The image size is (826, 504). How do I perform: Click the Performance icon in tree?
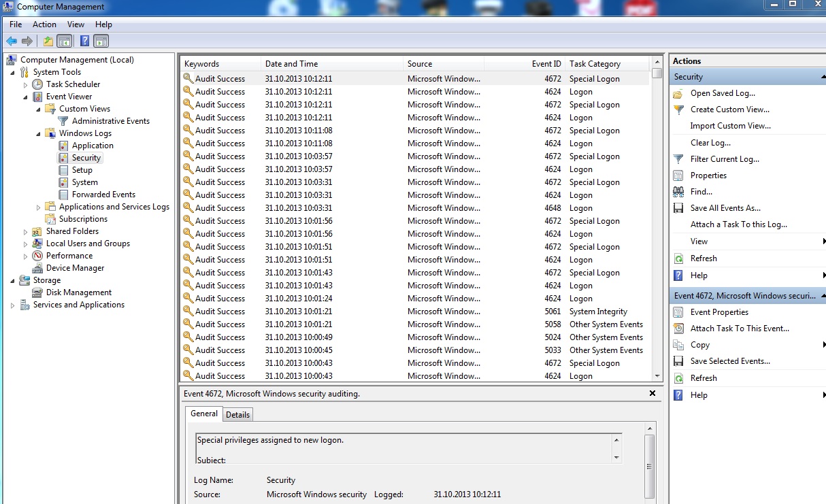tap(38, 256)
